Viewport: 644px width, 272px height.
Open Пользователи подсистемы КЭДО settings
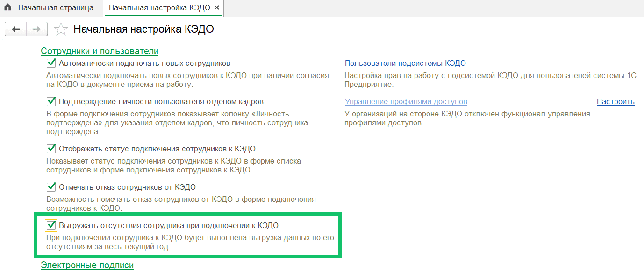coord(405,63)
